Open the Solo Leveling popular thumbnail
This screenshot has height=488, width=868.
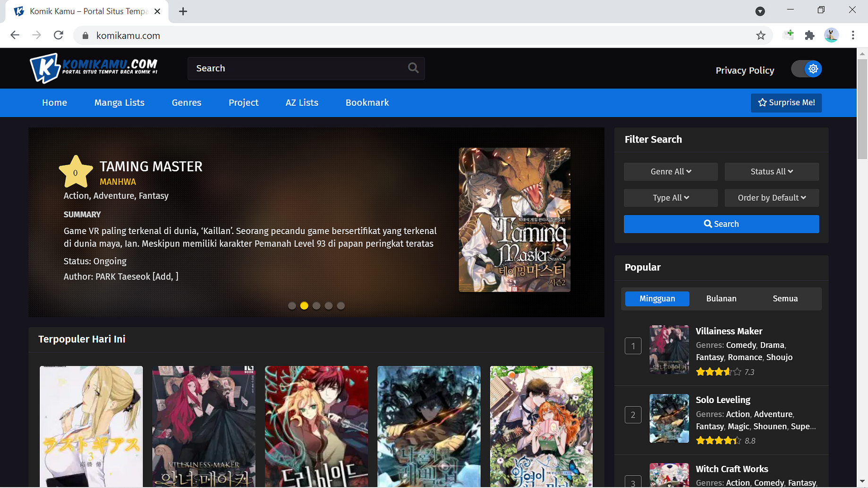tap(669, 419)
